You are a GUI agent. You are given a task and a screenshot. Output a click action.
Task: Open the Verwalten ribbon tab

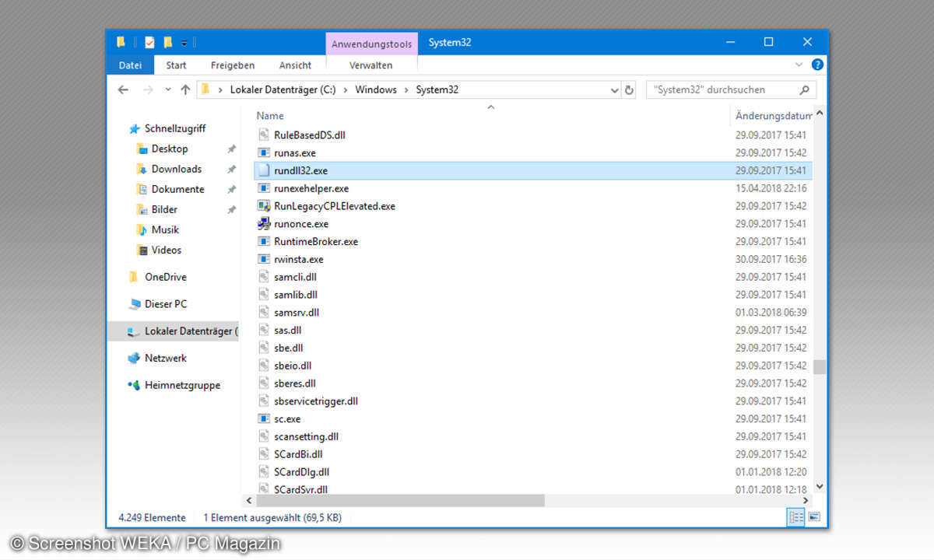coord(371,65)
